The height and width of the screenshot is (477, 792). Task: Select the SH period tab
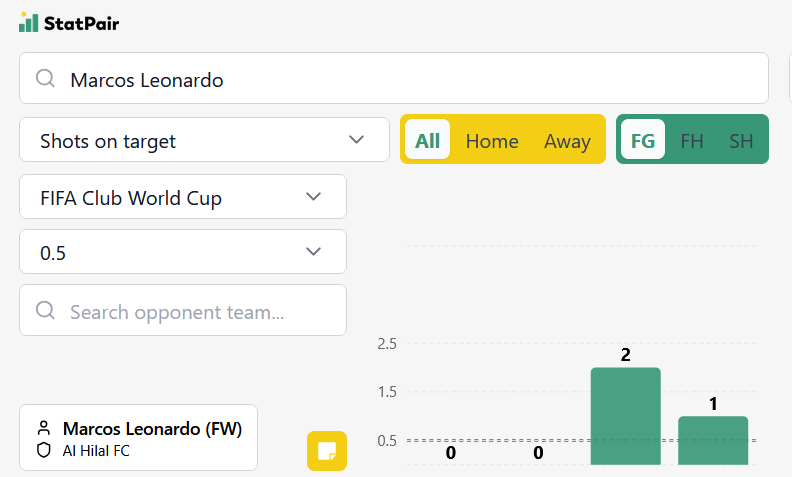coord(741,141)
